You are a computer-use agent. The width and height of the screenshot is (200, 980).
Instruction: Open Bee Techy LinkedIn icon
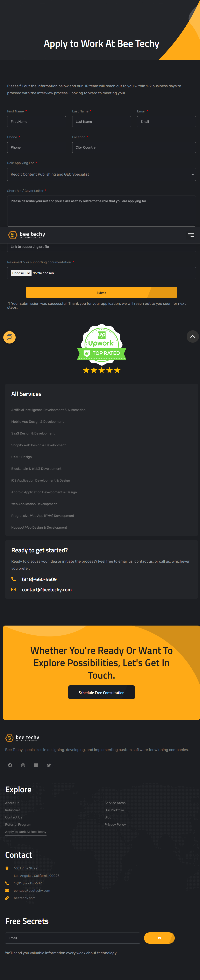[x=36, y=765]
